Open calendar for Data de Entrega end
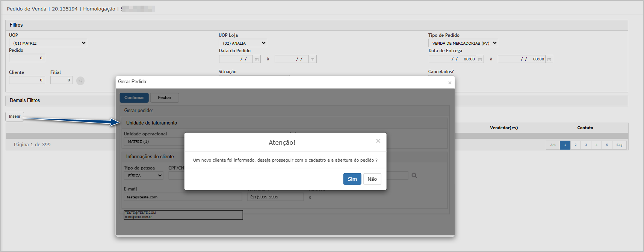The height and width of the screenshot is (252, 644). tap(549, 59)
